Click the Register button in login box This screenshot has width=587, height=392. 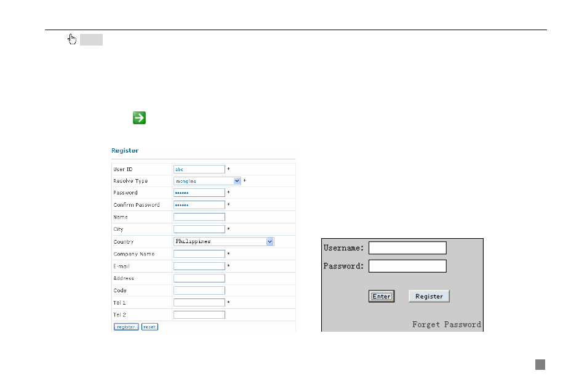pyautogui.click(x=429, y=296)
